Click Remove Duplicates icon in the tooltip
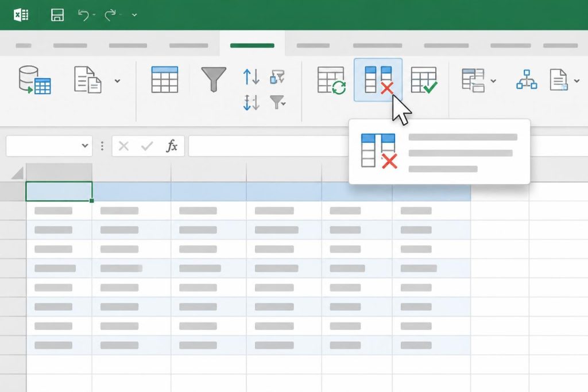This screenshot has height=392, width=588. tap(378, 151)
